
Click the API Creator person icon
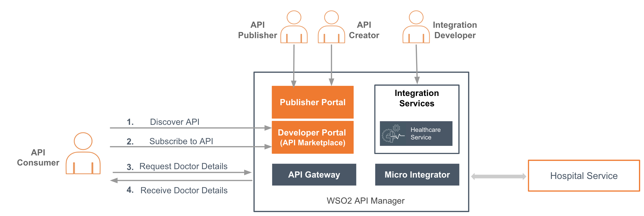(331, 27)
